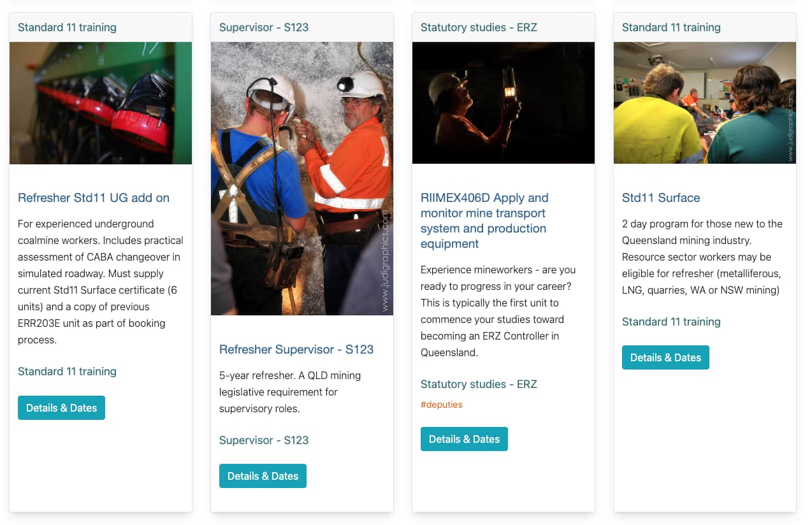Select Supervisor - S123 header on second card
Viewport: 812px width, 525px height.
tap(264, 27)
